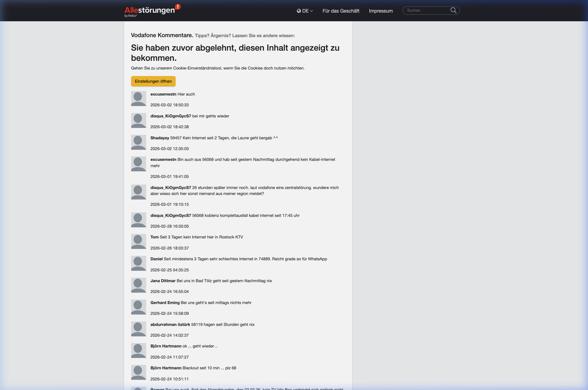Click Björn Hartmann's avatar image
Screen dimensions: 588x390
pos(138,350)
